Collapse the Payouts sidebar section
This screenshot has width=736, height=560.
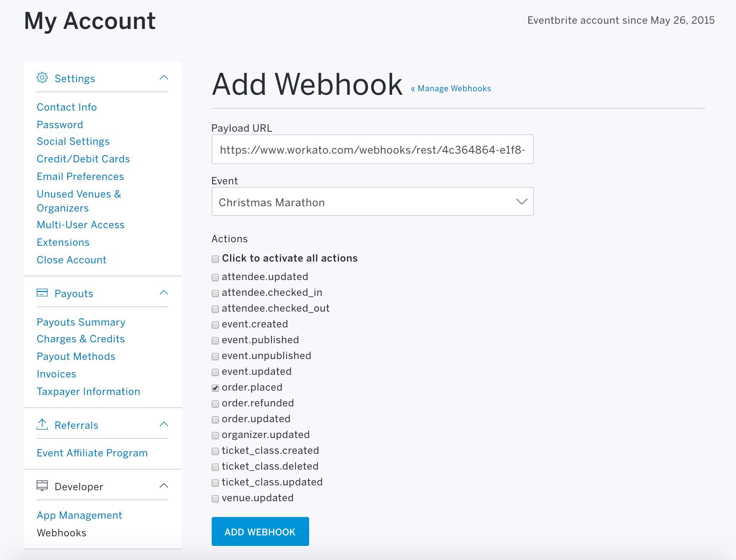164,292
